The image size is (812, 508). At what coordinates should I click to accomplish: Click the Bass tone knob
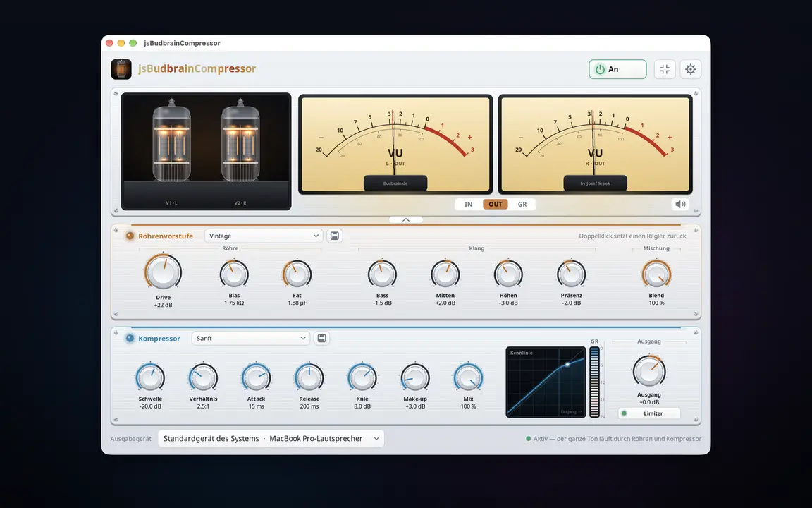click(382, 274)
